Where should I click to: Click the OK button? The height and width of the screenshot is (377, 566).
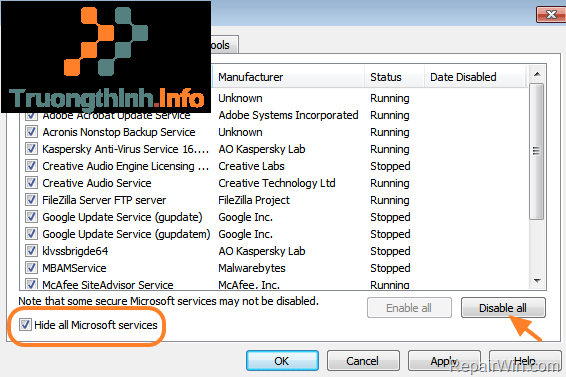pos(282,361)
